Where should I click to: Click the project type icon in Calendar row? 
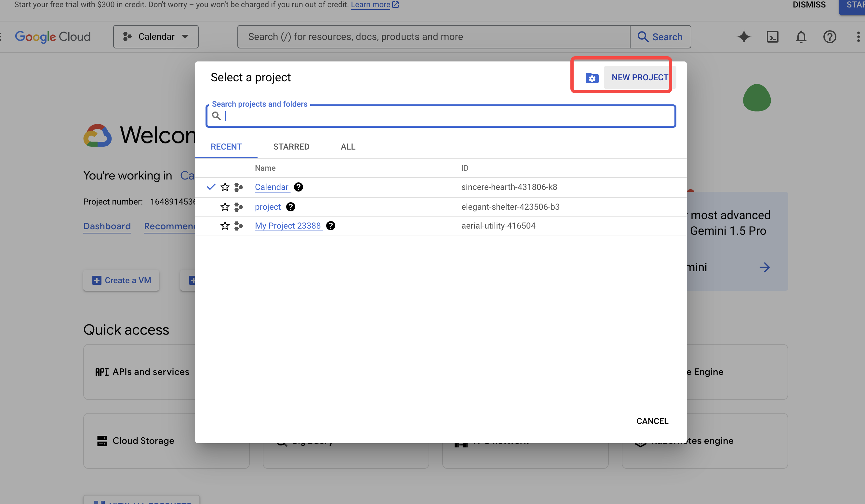pos(238,187)
